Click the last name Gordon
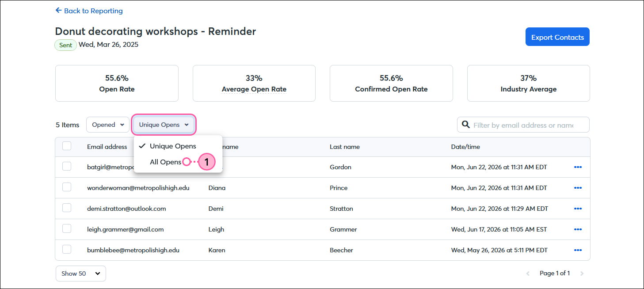 [x=340, y=167]
